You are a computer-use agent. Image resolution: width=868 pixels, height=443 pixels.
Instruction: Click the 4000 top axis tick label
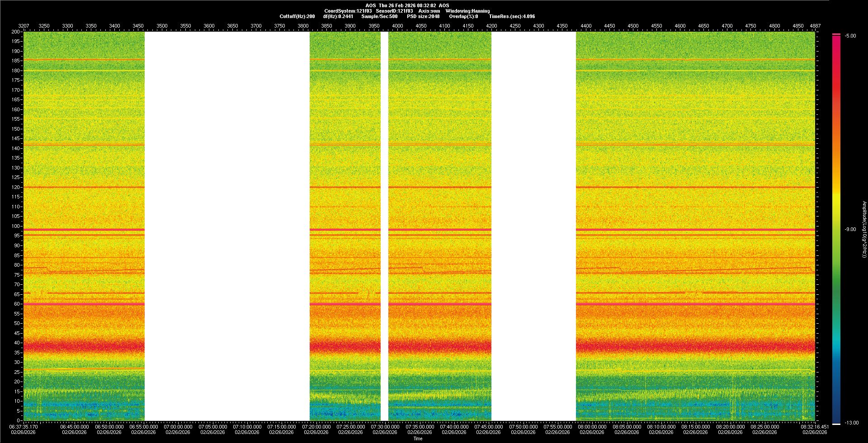coord(397,26)
